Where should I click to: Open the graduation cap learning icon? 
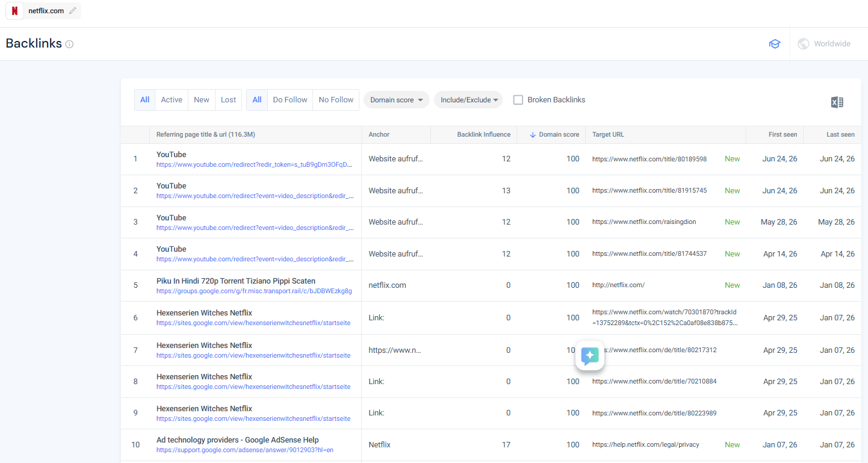tap(774, 44)
